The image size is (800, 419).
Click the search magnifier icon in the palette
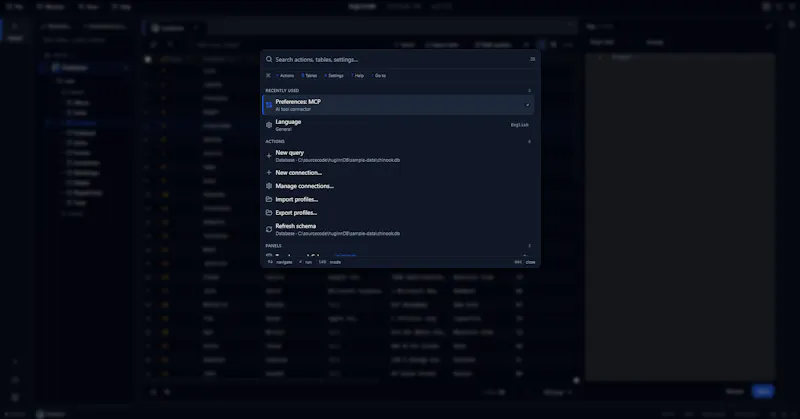coord(269,60)
